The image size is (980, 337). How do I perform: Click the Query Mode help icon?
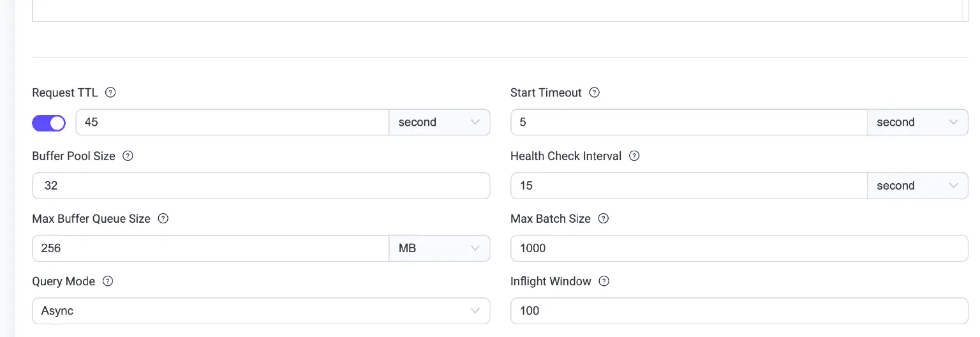coord(108,281)
